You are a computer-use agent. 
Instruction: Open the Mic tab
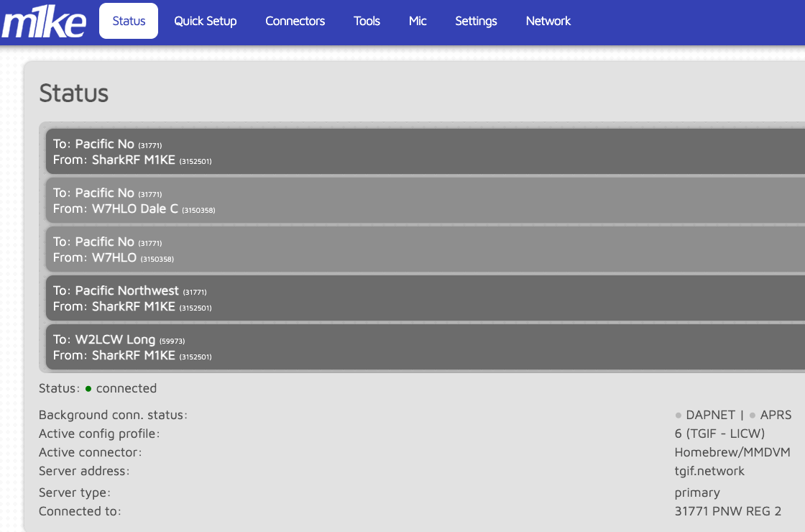(418, 21)
